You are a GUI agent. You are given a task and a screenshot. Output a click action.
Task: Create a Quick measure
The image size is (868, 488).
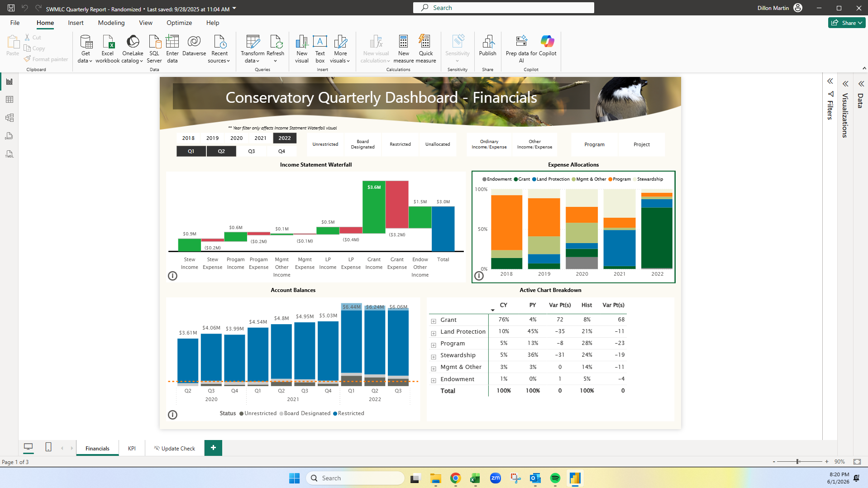[426, 49]
